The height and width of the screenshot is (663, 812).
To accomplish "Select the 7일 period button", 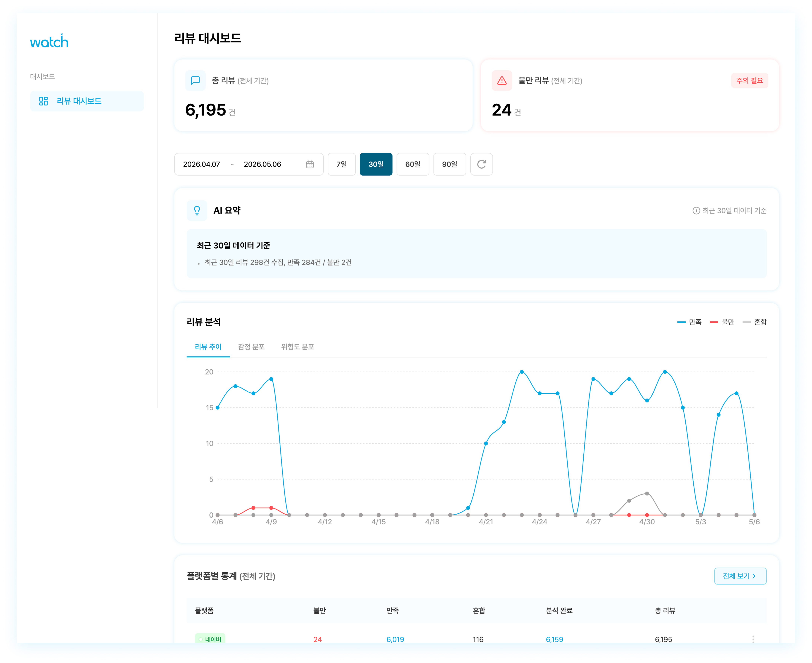I will (342, 164).
